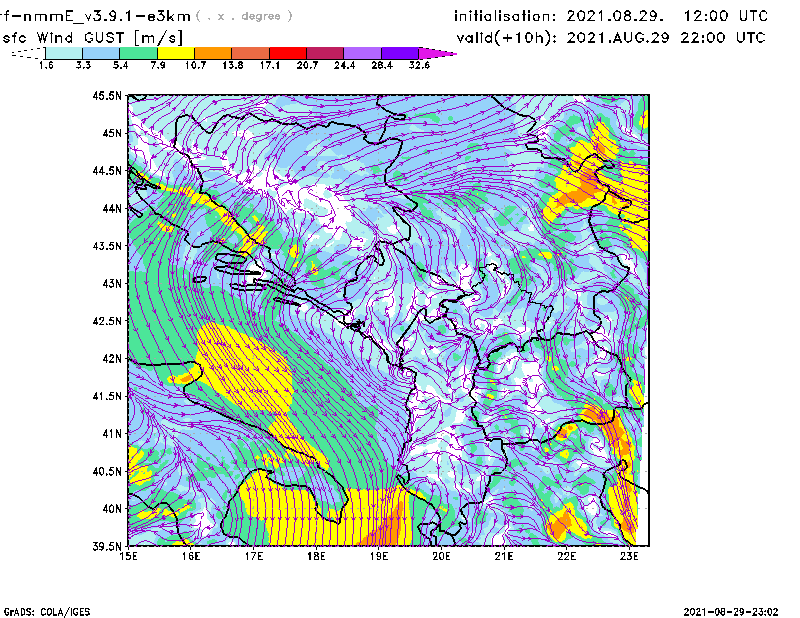Pick the red 17.1–20.7 legend swatch
Screen dimensions: 800x618
click(288, 53)
